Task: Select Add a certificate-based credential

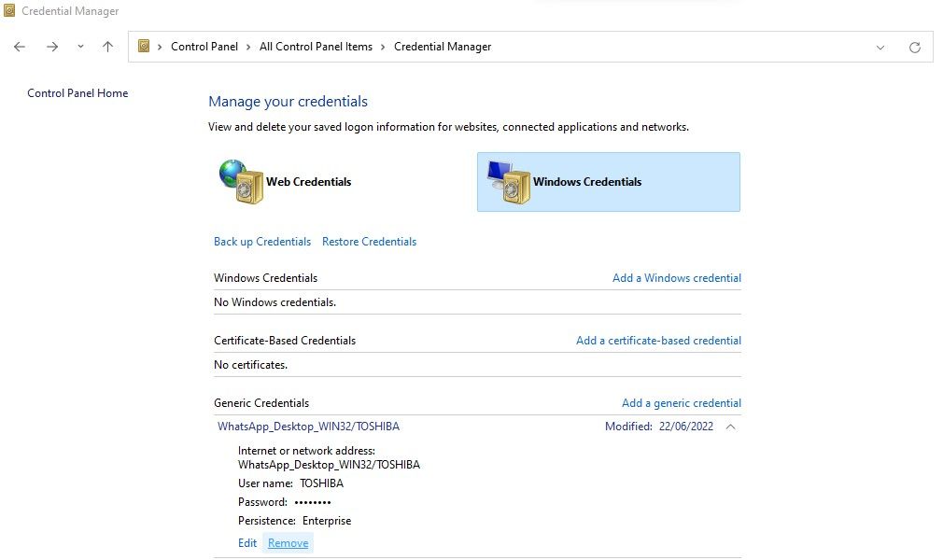Action: 657,340
